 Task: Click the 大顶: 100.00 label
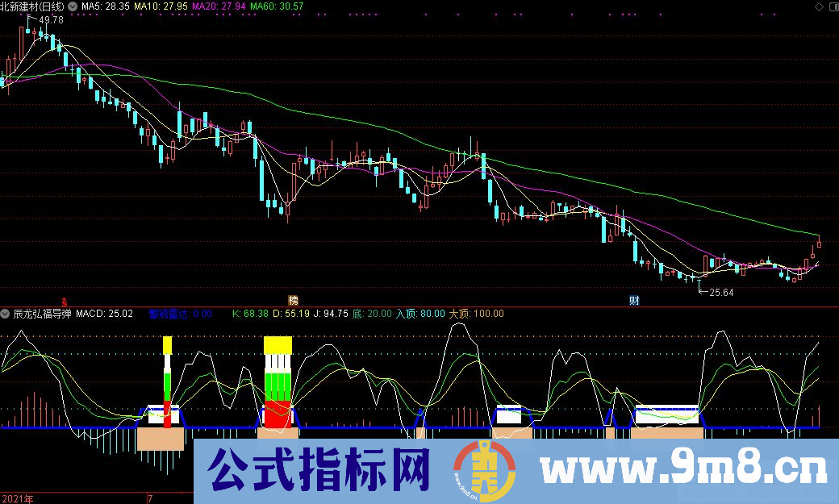point(476,314)
